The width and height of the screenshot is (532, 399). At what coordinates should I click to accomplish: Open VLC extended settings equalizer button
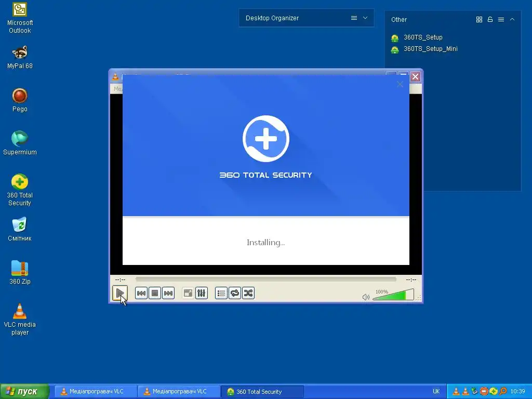[201, 293]
